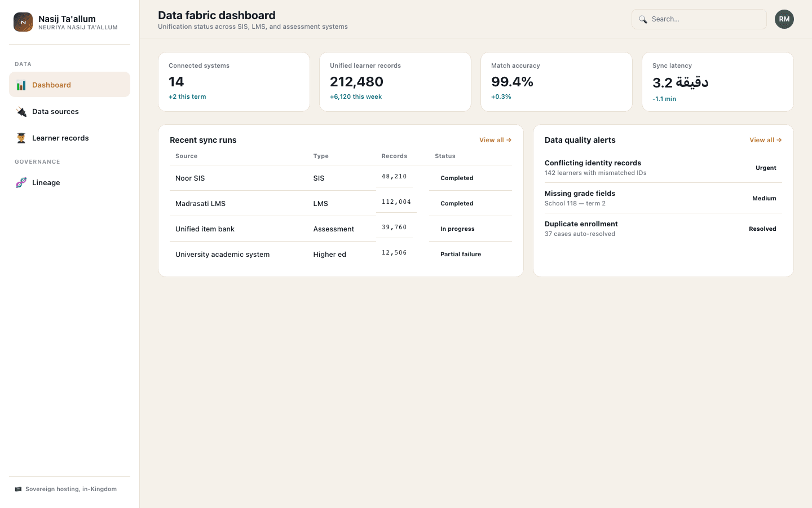Open the Dashboard menu item
This screenshot has height=508, width=812.
(69, 85)
